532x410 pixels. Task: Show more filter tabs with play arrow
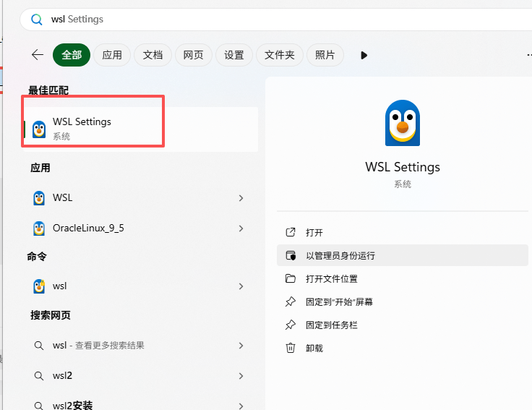click(x=364, y=55)
